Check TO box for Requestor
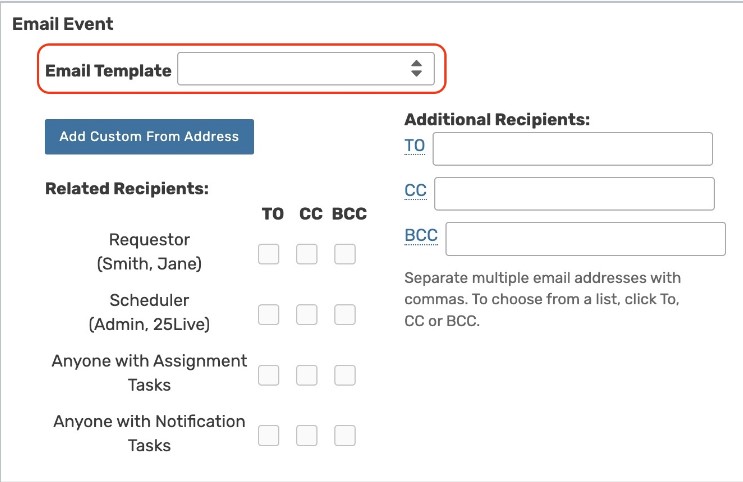This screenshot has height=482, width=743. point(269,254)
